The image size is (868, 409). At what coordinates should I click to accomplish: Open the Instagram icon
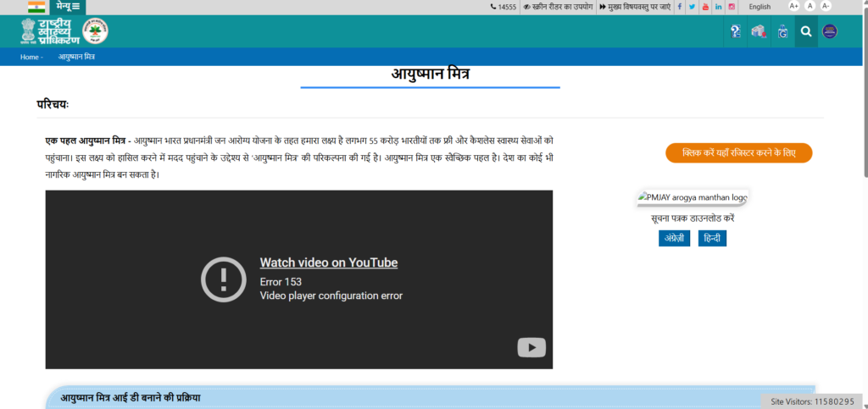pos(732,7)
